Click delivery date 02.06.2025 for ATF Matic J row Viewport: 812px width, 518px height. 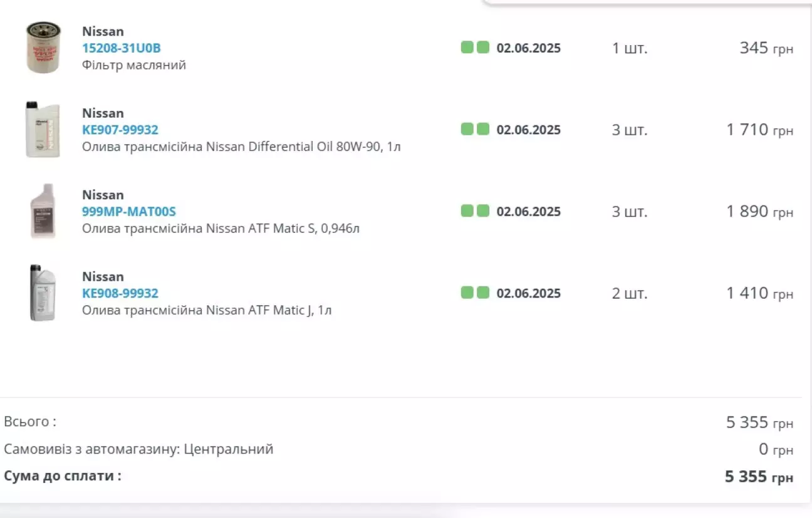[x=529, y=293]
